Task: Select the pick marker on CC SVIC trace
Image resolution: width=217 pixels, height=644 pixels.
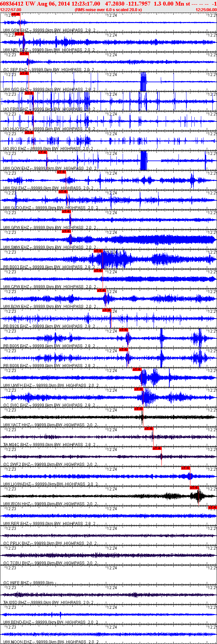Action: (x=139, y=389)
